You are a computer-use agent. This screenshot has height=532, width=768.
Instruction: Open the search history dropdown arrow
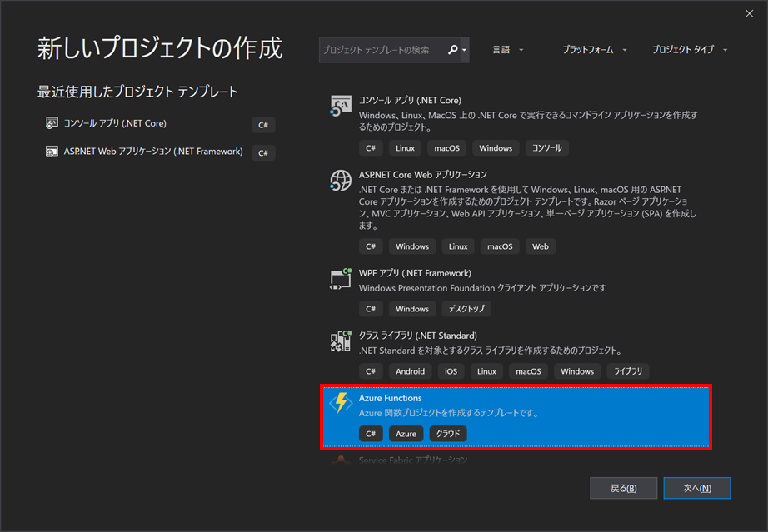[x=464, y=50]
